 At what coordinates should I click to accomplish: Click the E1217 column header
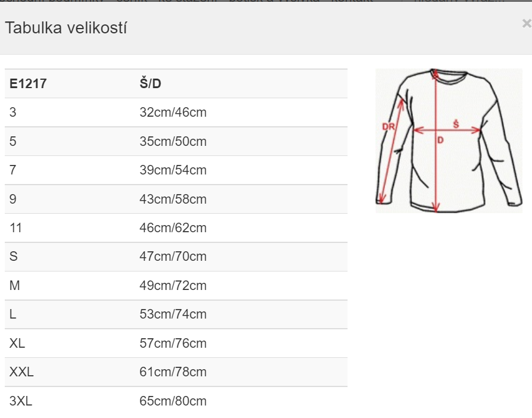point(28,84)
